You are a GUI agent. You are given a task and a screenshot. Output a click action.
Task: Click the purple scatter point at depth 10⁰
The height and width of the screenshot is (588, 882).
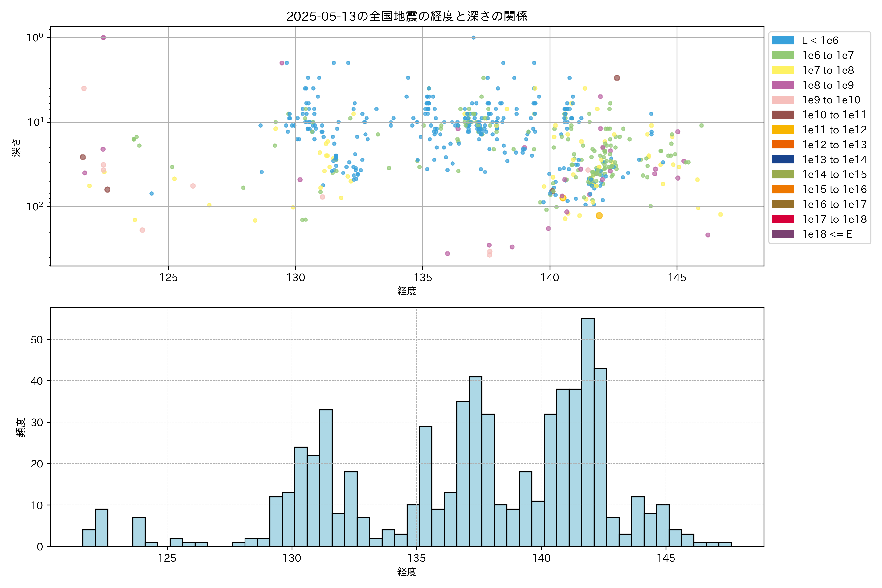[103, 37]
